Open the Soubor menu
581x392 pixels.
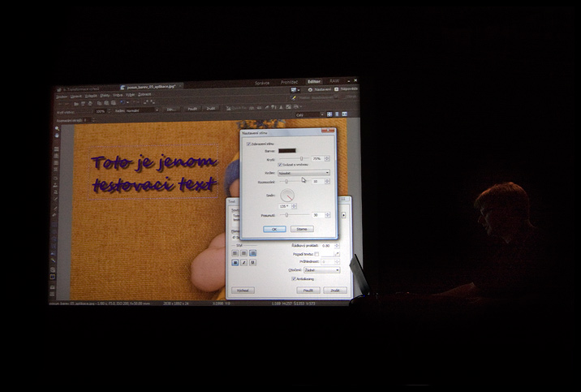point(62,97)
